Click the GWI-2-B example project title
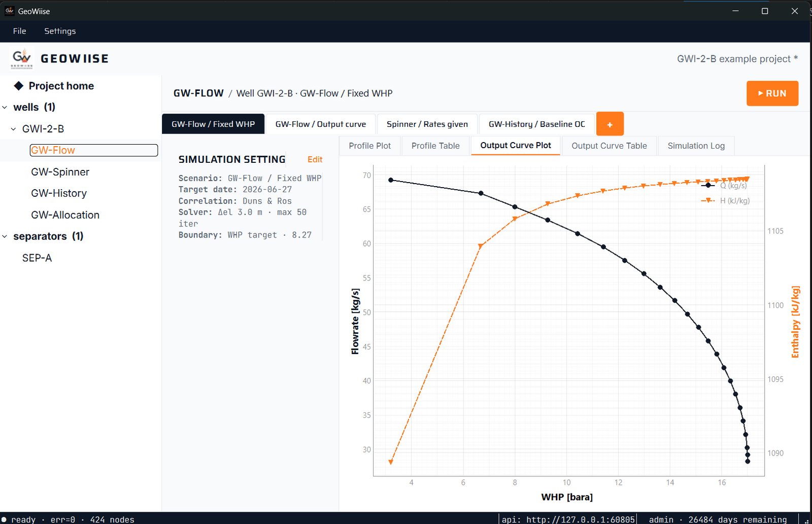Viewport: 812px width, 524px height. tap(737, 59)
